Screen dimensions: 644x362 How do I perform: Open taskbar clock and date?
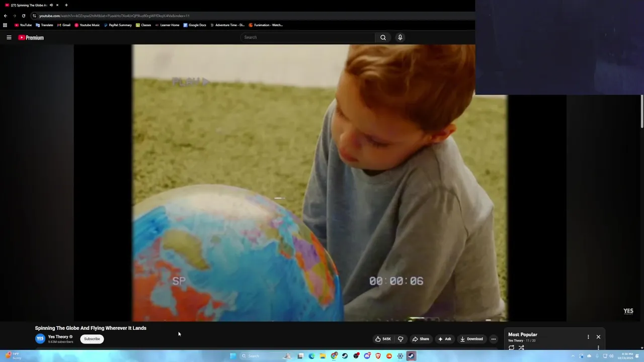625,356
